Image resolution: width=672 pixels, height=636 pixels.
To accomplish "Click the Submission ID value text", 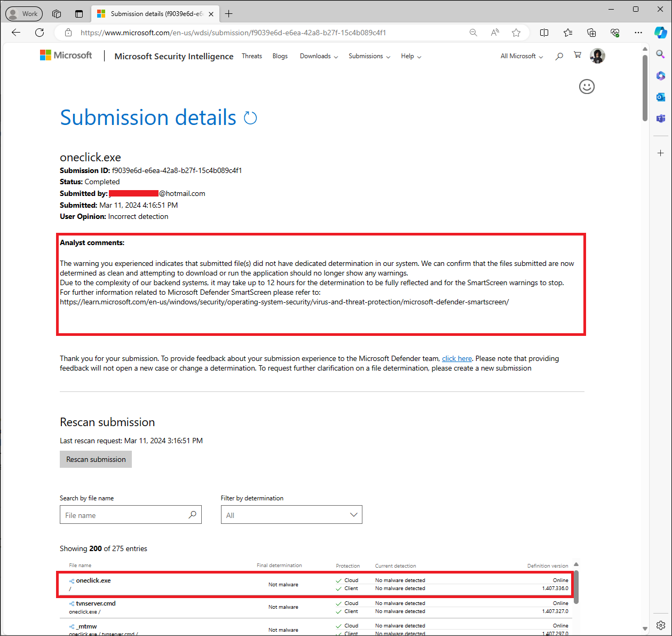I will click(177, 171).
